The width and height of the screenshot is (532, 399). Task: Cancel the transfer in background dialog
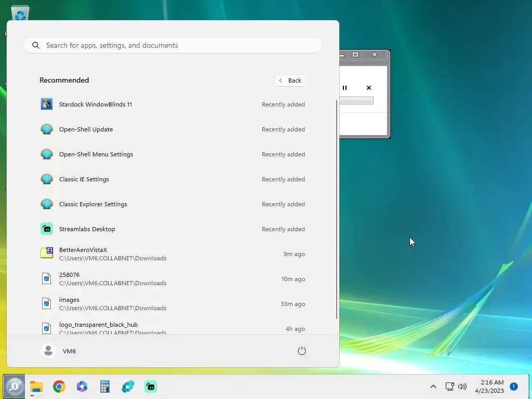369,88
